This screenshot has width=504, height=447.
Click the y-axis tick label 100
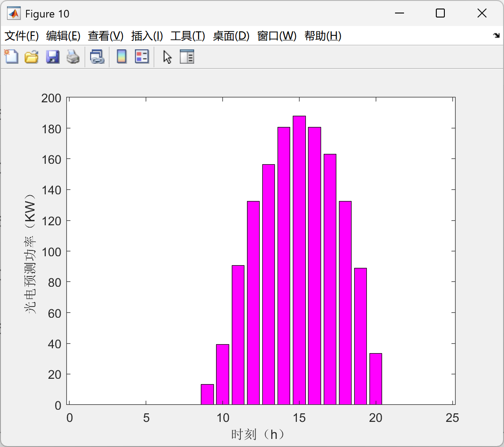click(51, 252)
